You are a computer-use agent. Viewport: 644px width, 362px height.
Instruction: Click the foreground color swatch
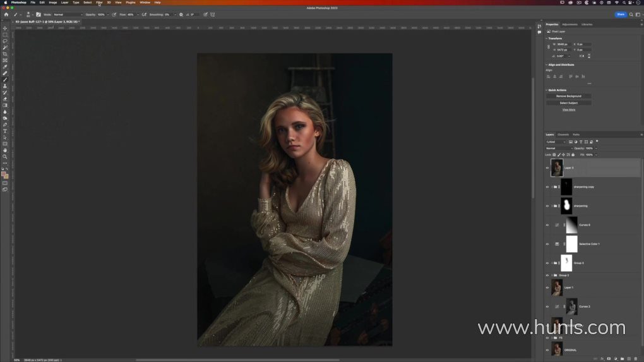pyautogui.click(x=4, y=173)
